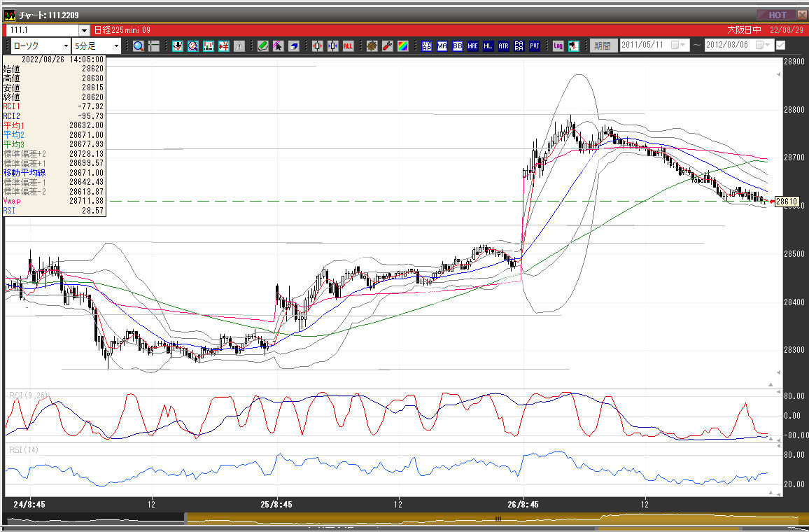Screen dimensions: 809x532
Task: Click the chart download arrow icon
Action: pos(178,46)
